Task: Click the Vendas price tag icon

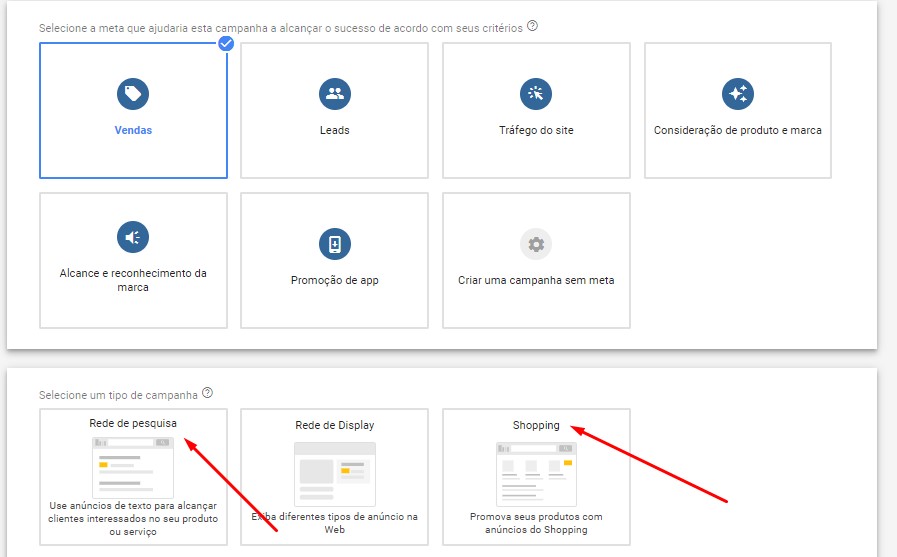Action: tap(133, 94)
